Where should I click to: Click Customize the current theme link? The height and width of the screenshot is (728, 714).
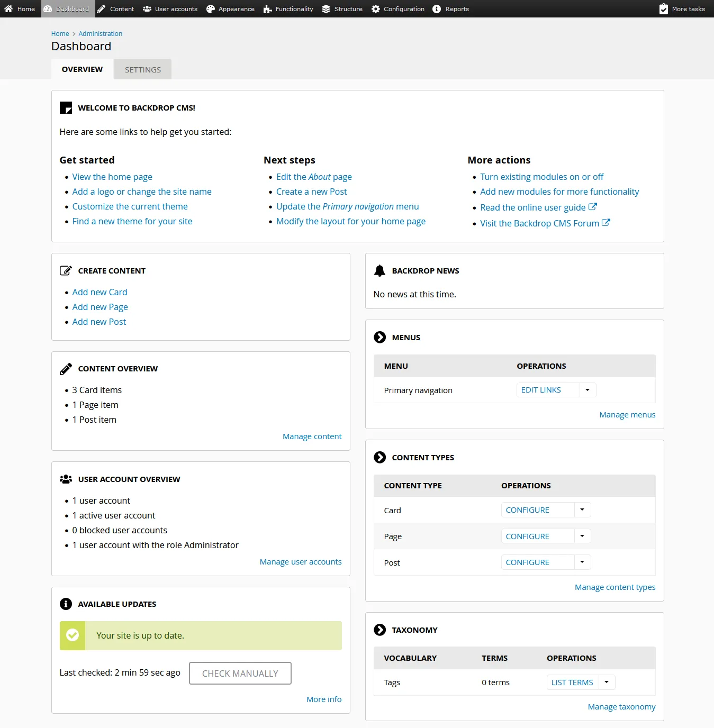(130, 206)
